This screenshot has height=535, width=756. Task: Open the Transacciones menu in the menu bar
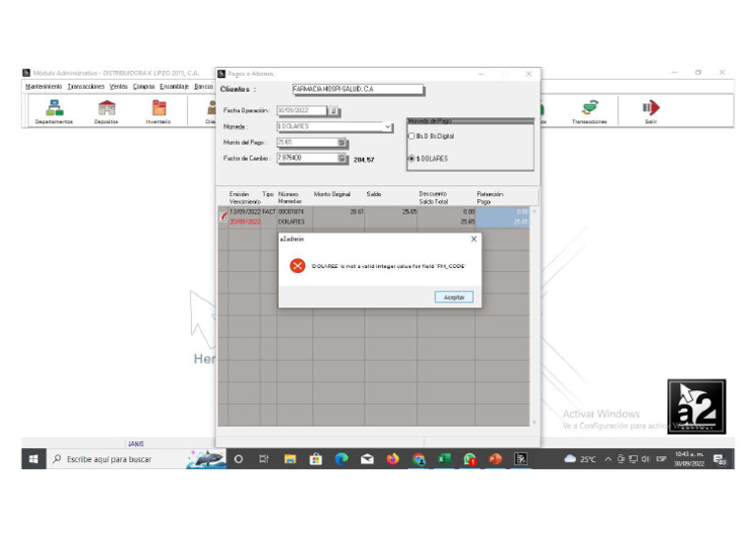click(86, 87)
